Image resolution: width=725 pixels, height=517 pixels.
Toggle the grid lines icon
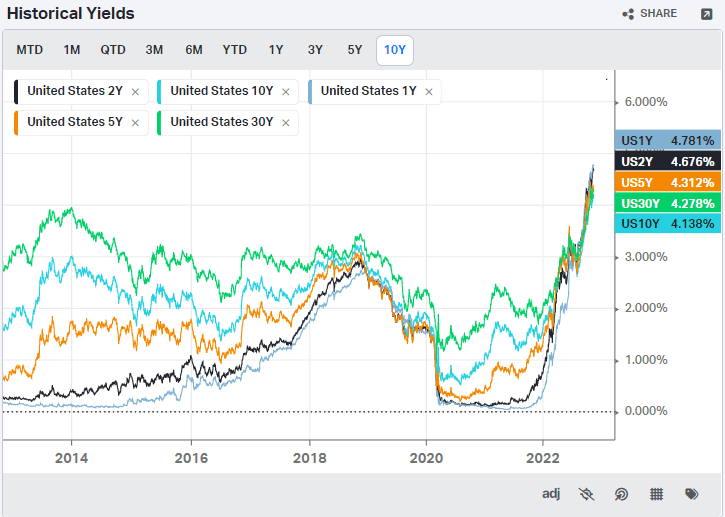pos(657,494)
